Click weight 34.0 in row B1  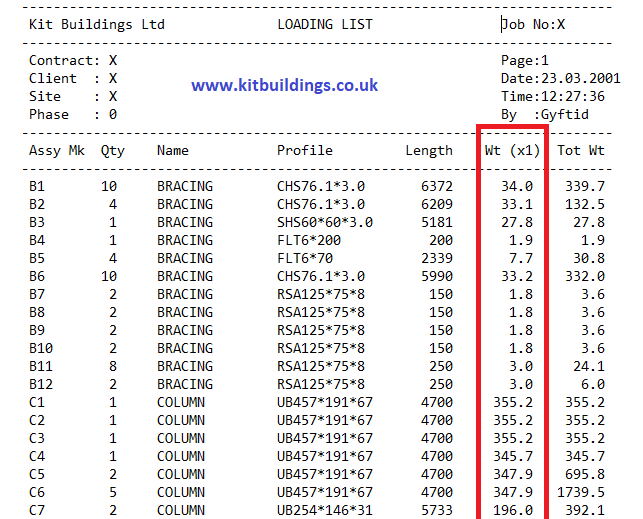[517, 187]
